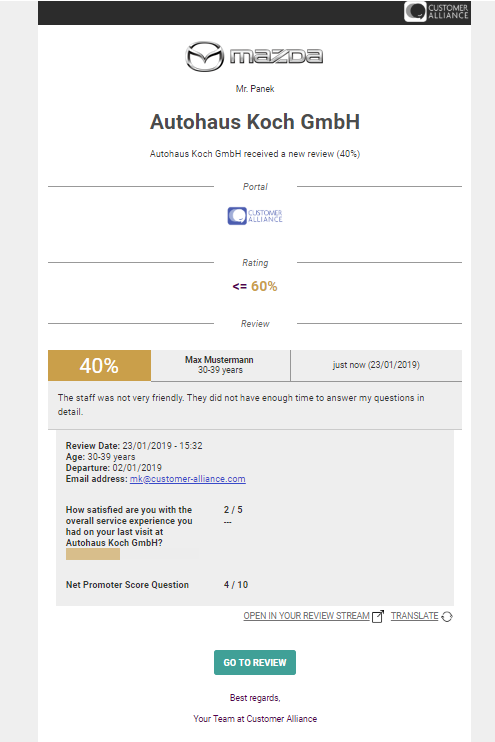Viewport: 495px width, 742px height.
Task: Click the reviewer name Max Mustermann
Action: [x=219, y=360]
